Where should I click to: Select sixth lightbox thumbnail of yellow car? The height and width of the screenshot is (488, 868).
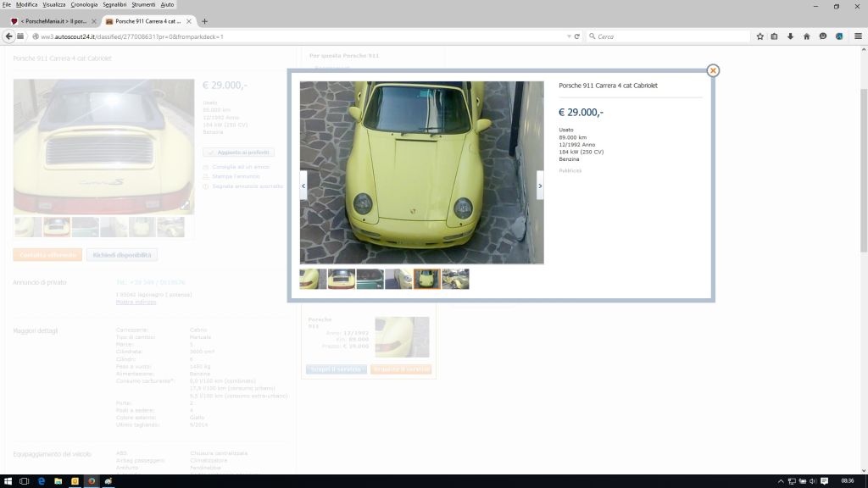[455, 279]
